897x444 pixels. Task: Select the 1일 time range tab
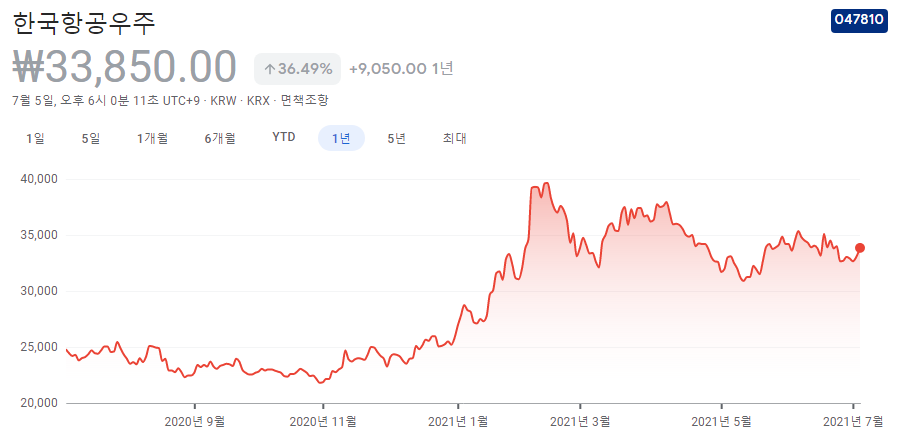coord(35,138)
